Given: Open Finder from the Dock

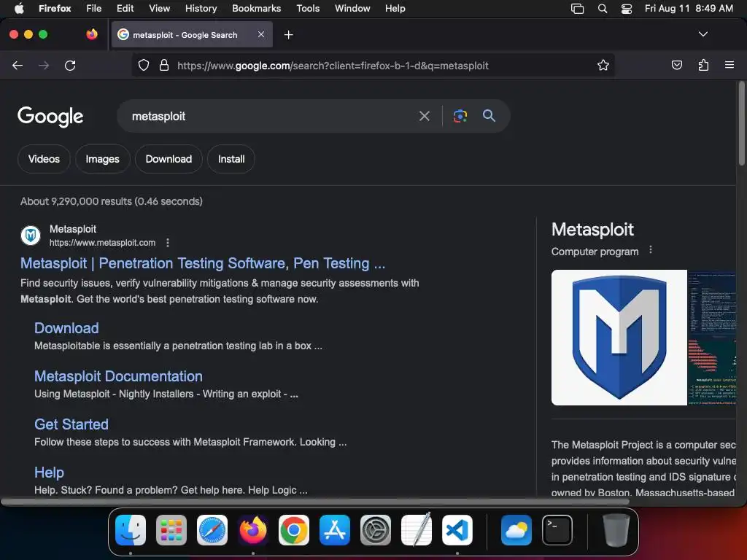Looking at the screenshot, I should point(131,529).
